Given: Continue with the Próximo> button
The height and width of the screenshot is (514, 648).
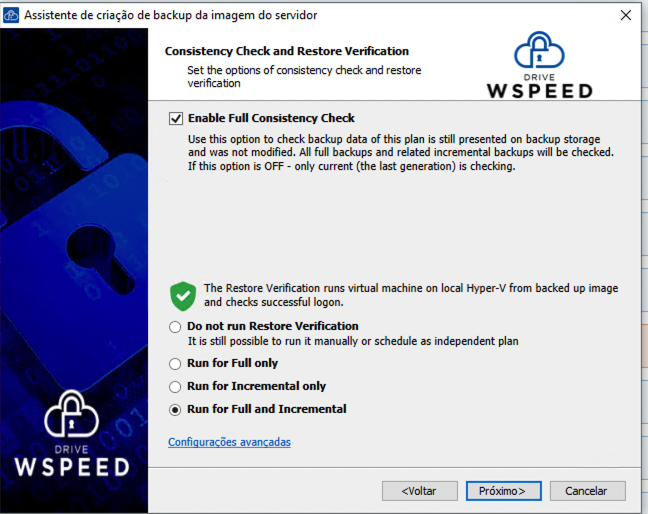Looking at the screenshot, I should [503, 491].
